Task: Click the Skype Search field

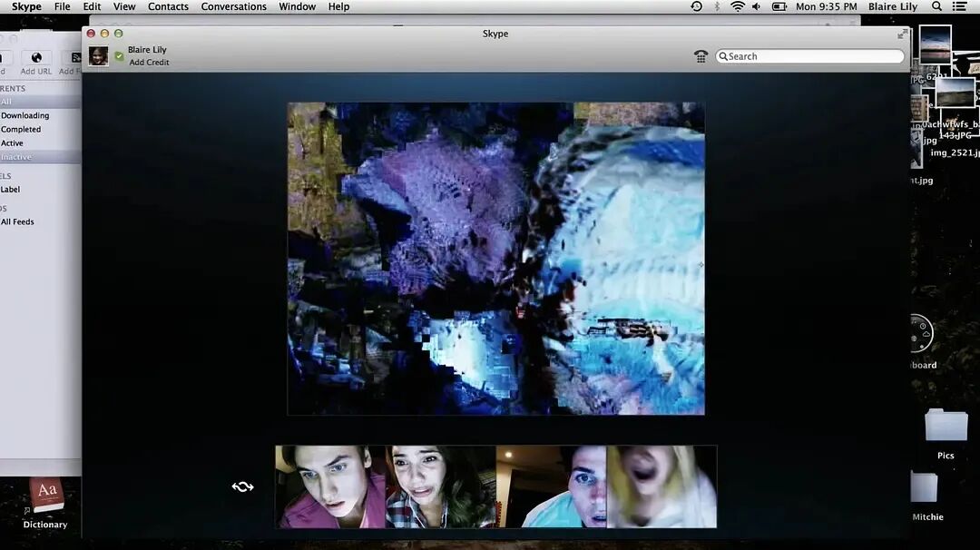Action: coord(809,56)
